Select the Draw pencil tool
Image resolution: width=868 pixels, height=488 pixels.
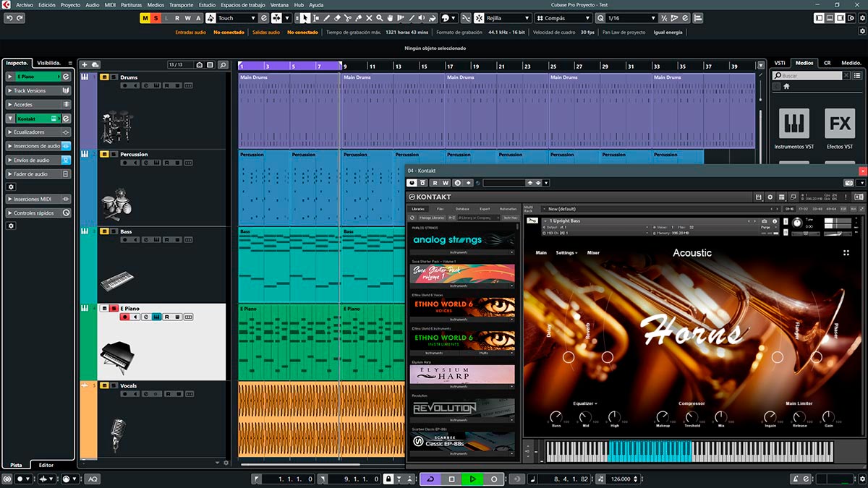(x=327, y=18)
